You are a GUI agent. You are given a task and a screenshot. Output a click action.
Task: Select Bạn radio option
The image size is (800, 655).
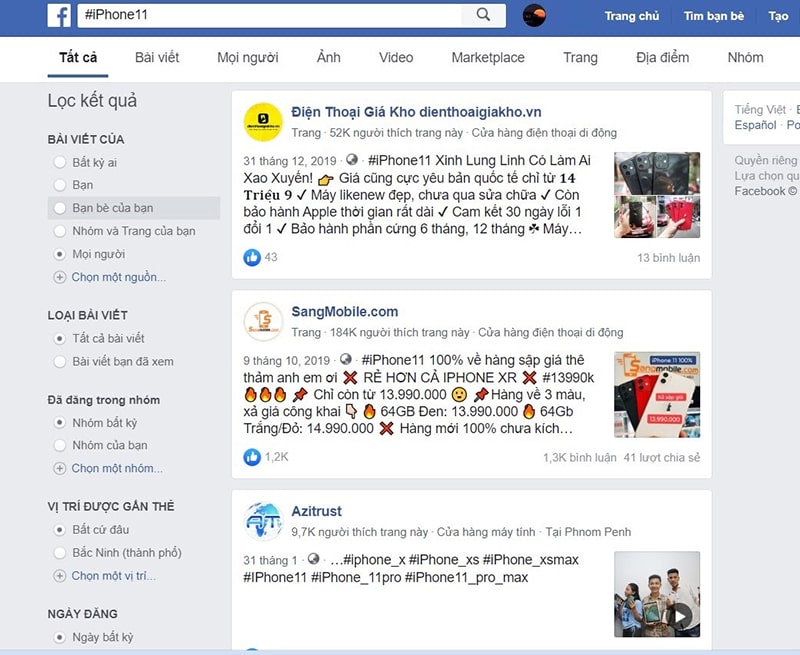pyautogui.click(x=60, y=185)
